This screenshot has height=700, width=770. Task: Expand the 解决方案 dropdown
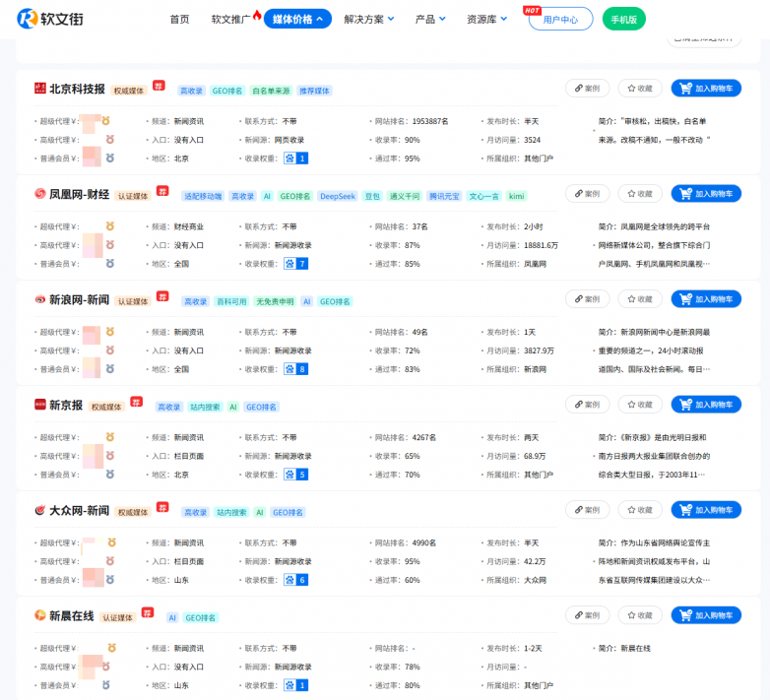(x=369, y=19)
